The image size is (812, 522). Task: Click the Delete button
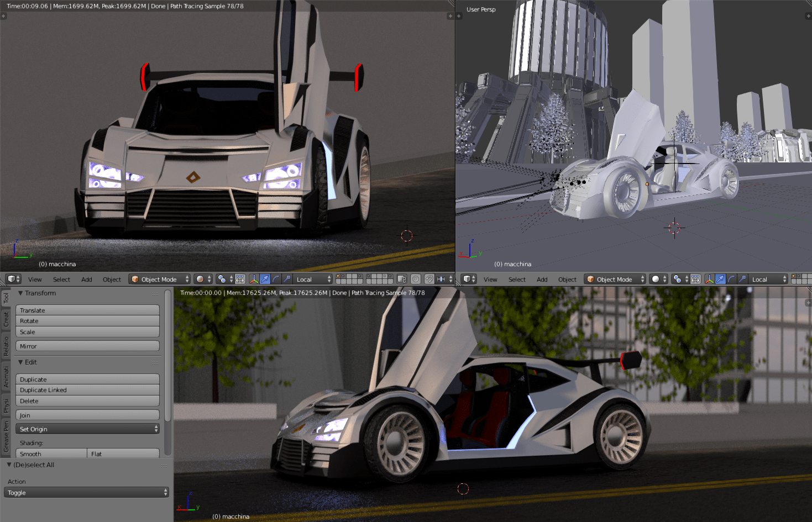point(87,401)
